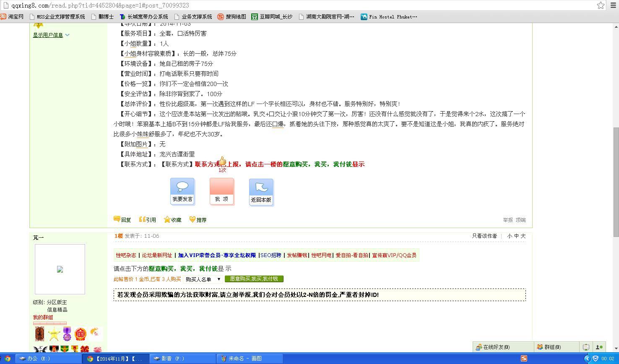The image size is (619, 364).
Task: Open the 我的群组 link
Action: click(x=43, y=317)
